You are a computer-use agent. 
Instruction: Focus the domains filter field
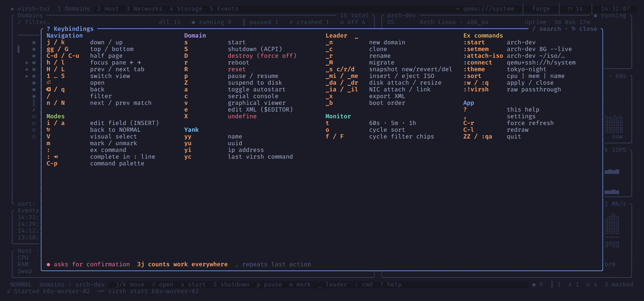click(x=34, y=22)
